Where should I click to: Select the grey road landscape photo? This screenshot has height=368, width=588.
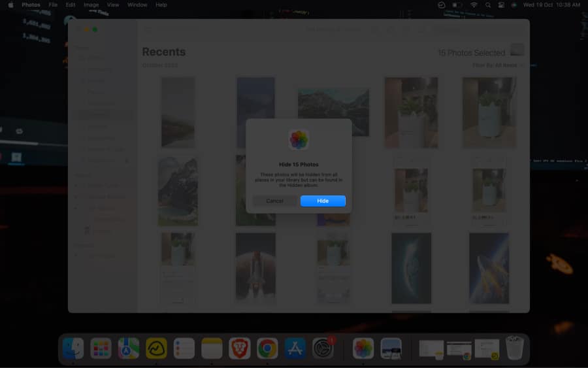178,112
